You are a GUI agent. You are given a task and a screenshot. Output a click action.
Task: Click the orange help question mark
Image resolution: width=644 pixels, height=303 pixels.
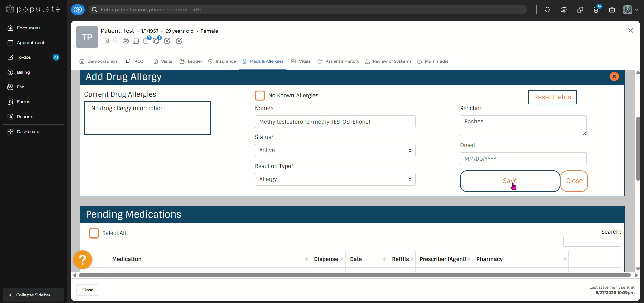point(83,260)
